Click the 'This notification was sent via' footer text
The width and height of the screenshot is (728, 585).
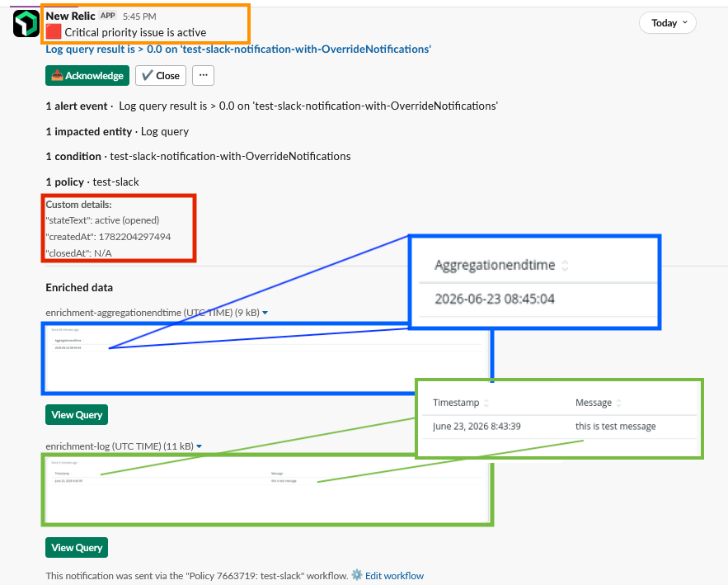pos(197,576)
